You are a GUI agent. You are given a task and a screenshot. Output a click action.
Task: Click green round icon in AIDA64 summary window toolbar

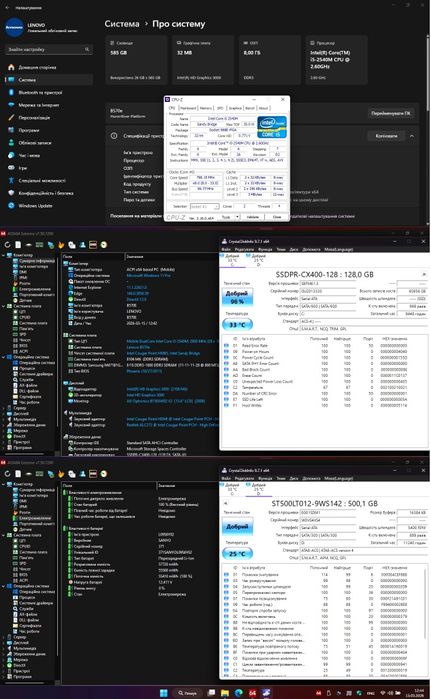(x=104, y=245)
